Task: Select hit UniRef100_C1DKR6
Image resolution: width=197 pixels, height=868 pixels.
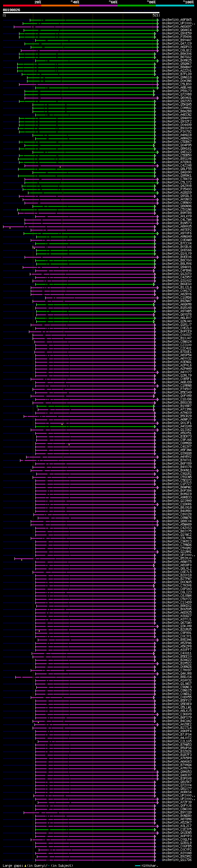Action: click(176, 504)
